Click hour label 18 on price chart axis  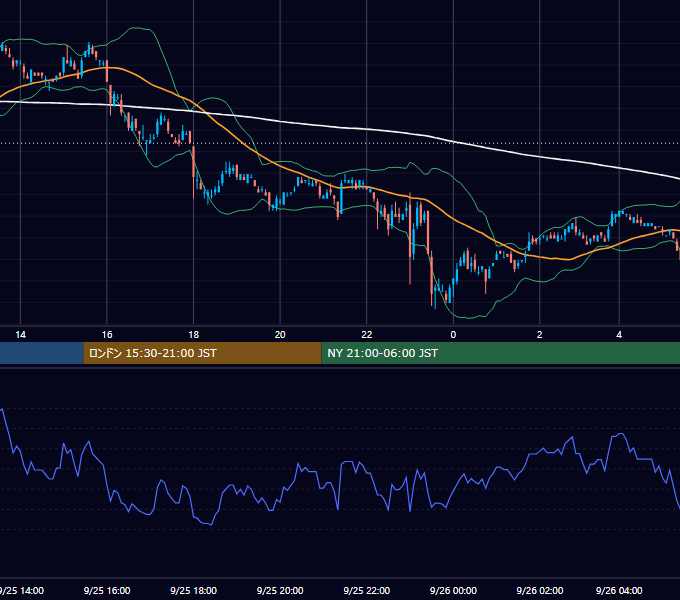coord(193,335)
